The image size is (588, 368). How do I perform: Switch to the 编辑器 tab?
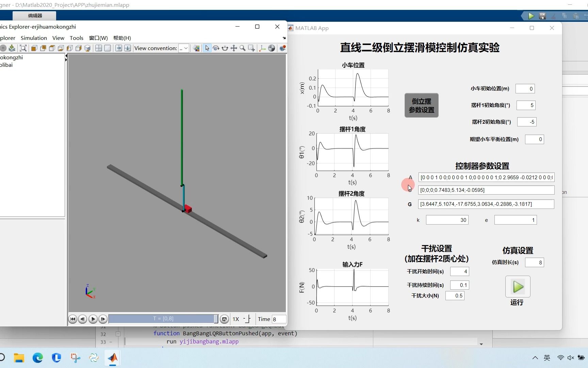point(34,16)
